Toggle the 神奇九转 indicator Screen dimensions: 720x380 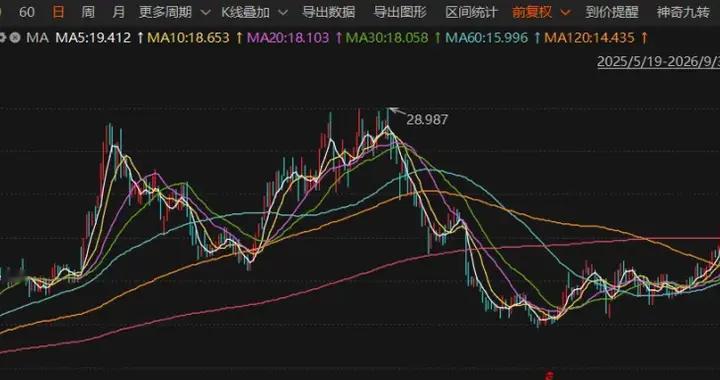[683, 12]
